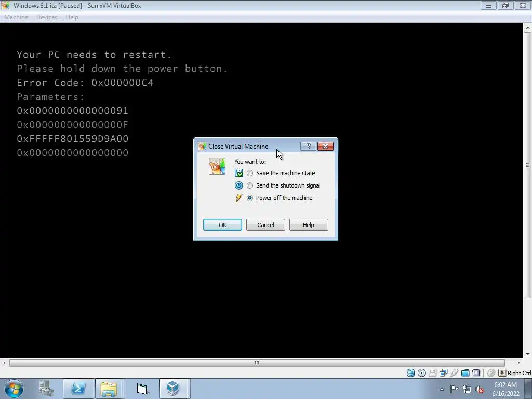
Task: Click the shared folders status icon
Action: (465, 373)
